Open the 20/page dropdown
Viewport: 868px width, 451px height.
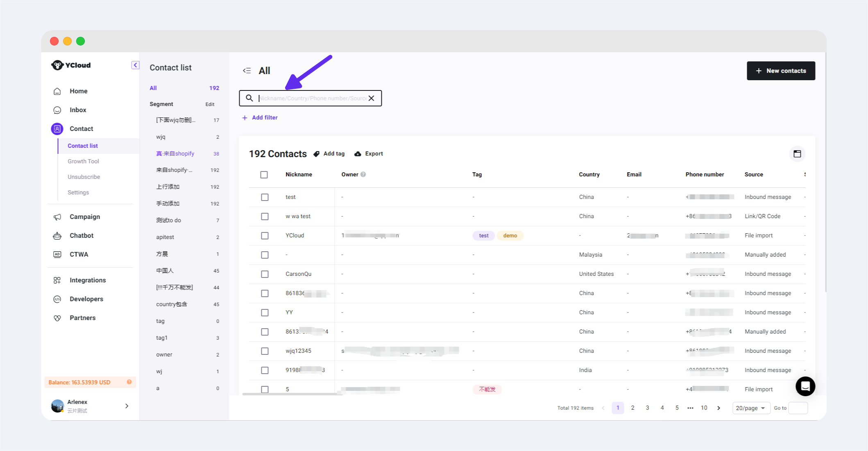[750, 408]
